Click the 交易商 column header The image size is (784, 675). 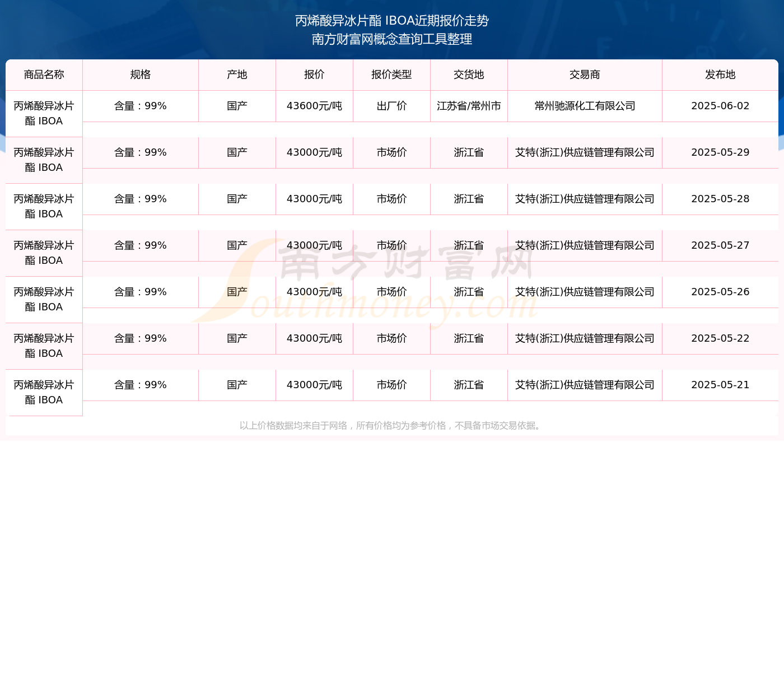point(585,75)
